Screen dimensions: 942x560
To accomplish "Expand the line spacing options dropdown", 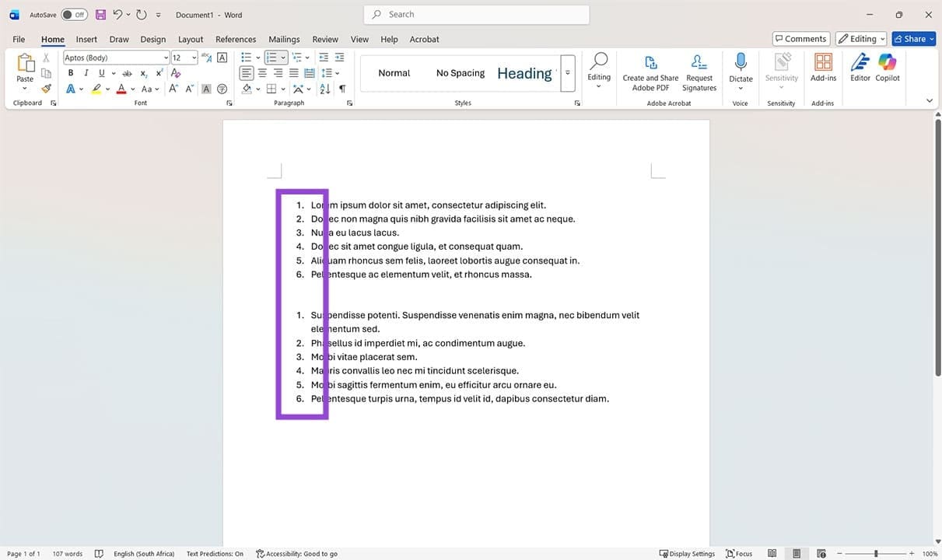I will point(336,72).
